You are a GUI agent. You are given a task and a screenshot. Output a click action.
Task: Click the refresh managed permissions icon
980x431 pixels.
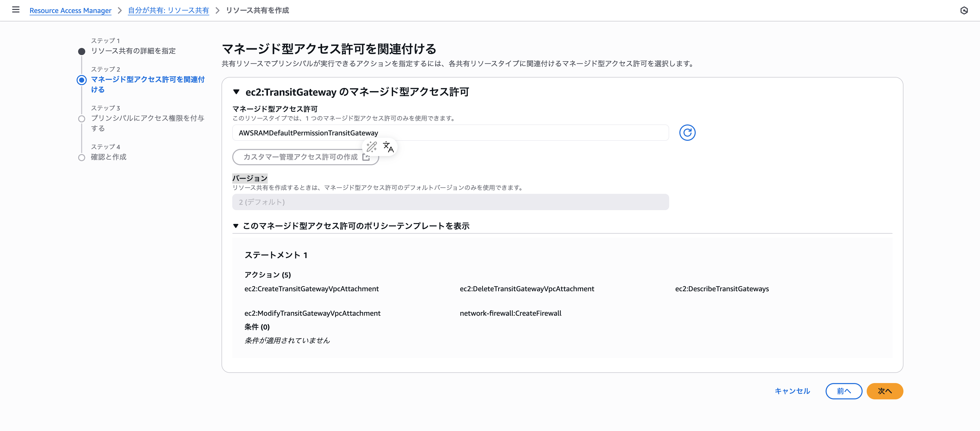[687, 133]
